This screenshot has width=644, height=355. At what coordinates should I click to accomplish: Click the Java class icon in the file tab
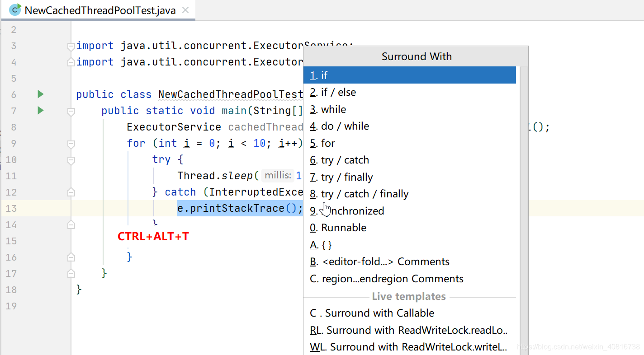15,9
